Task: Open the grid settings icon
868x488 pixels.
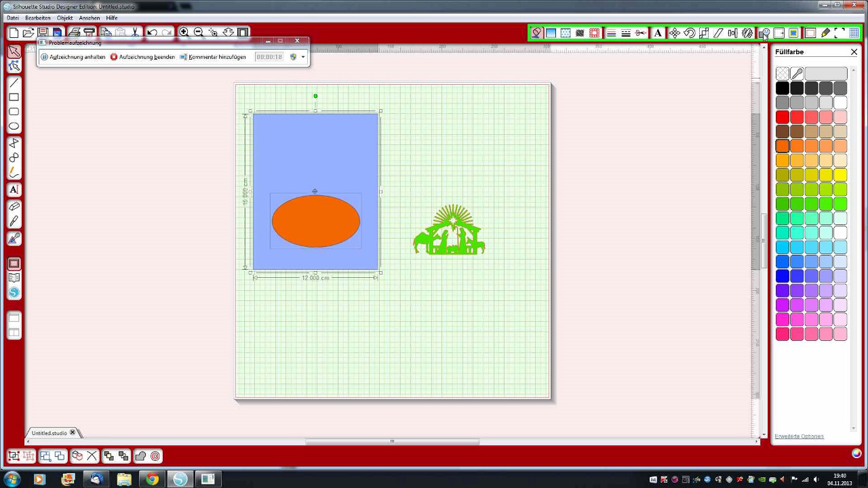Action: coord(854,33)
